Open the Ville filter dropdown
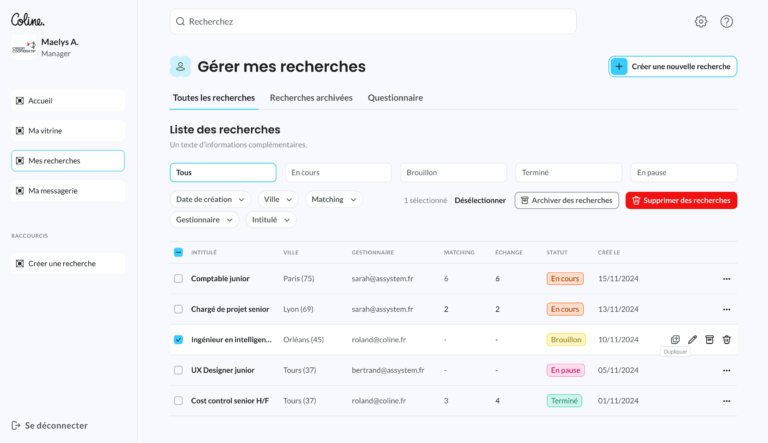Screen dimensions: 768x443 click(278, 199)
